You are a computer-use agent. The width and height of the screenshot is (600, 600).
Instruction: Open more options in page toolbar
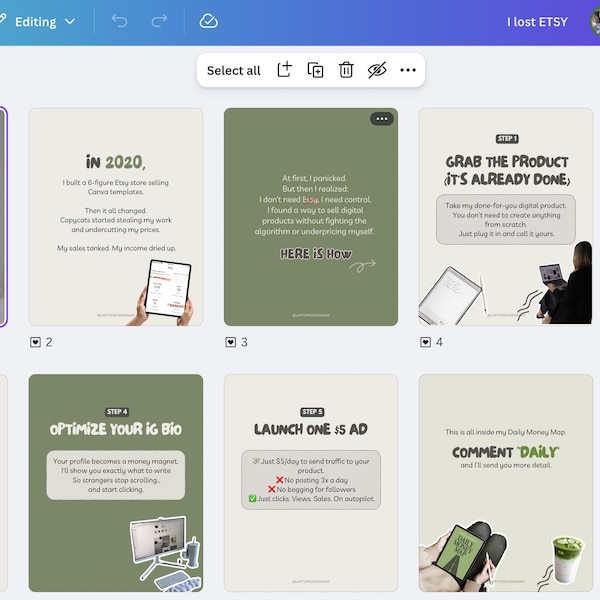point(408,70)
